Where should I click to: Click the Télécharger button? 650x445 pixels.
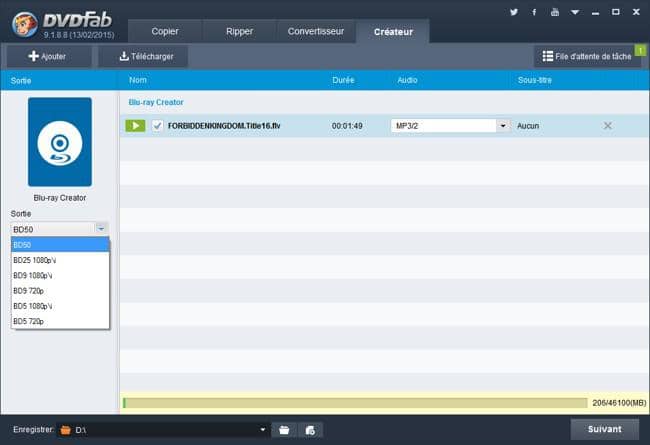click(x=143, y=56)
